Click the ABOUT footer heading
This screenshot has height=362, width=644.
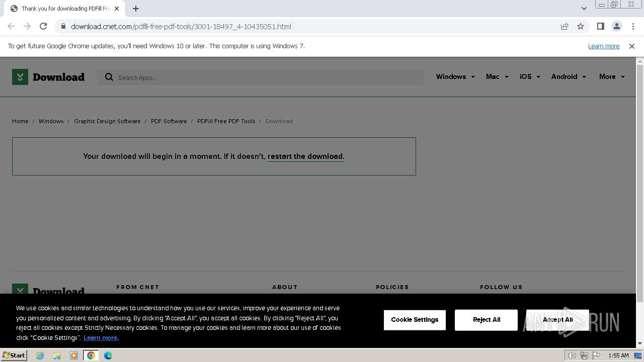pyautogui.click(x=285, y=287)
